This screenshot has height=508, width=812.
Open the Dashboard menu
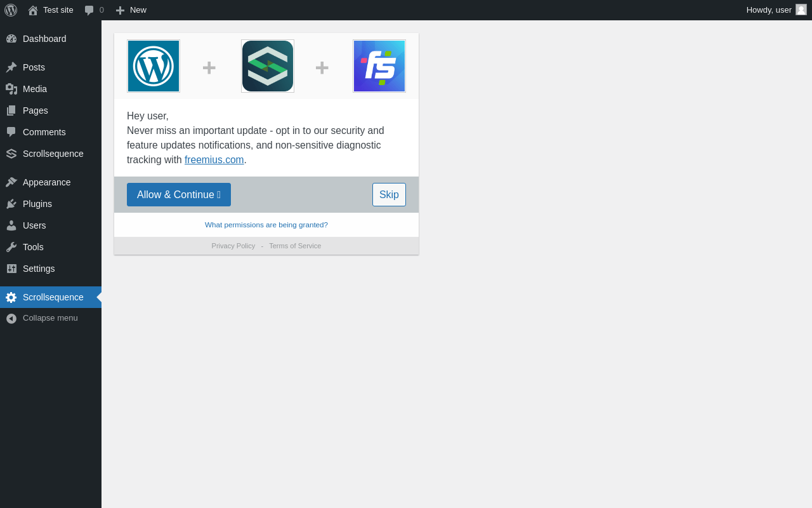pyautogui.click(x=51, y=39)
